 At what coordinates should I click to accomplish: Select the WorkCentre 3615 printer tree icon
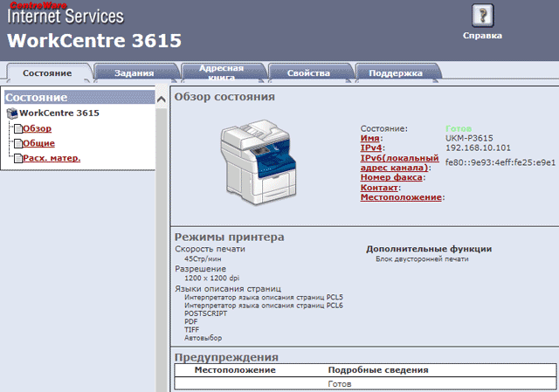pyautogui.click(x=12, y=113)
